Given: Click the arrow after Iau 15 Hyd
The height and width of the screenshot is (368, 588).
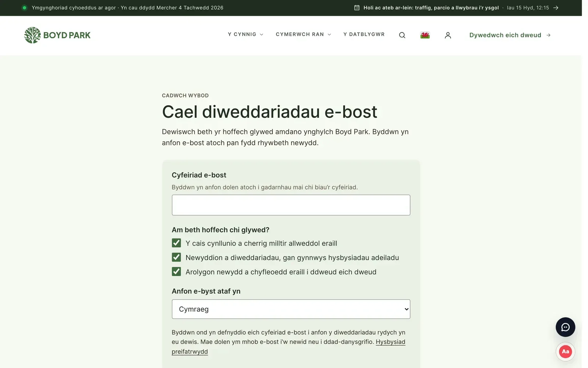Looking at the screenshot, I should (556, 8).
